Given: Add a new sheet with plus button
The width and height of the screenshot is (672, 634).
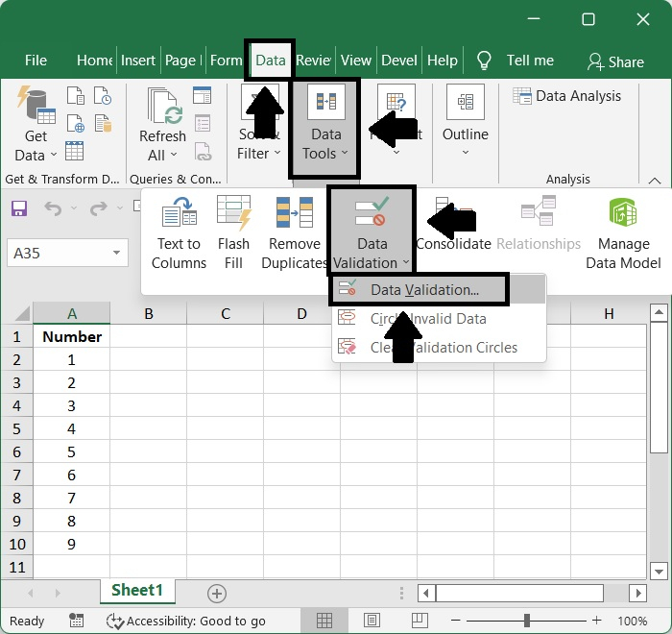Looking at the screenshot, I should coord(217,594).
